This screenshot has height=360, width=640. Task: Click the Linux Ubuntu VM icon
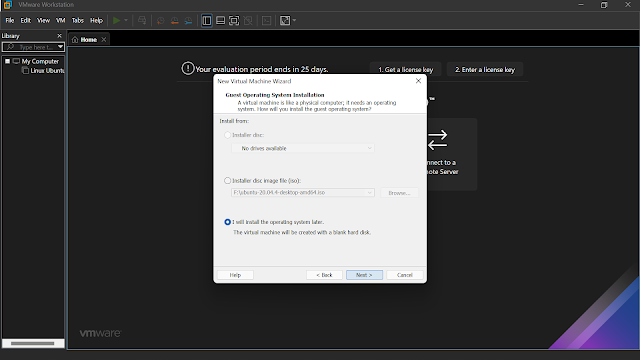tap(25, 71)
